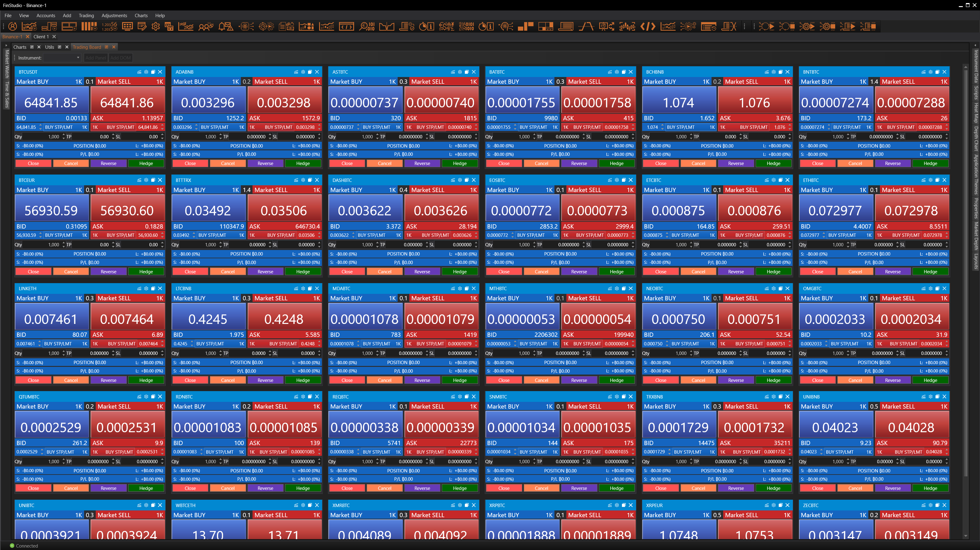This screenshot has height=550, width=980.
Task: Switch to the Client 1 tab
Action: coord(41,37)
